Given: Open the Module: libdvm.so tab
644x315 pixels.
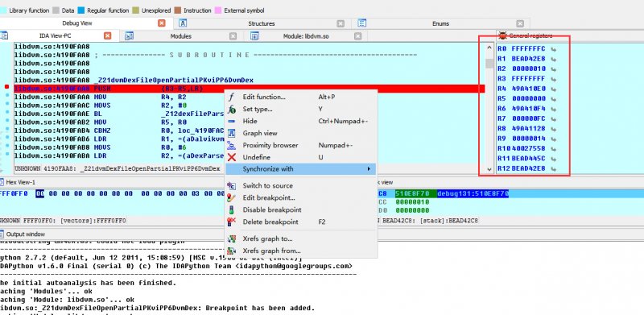Looking at the screenshot, I should (306, 36).
